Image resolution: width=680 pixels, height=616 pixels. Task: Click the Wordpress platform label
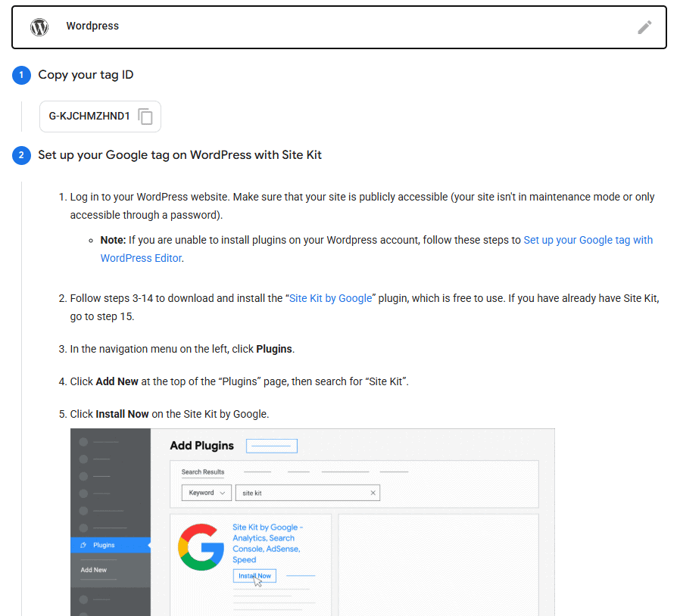click(x=92, y=26)
